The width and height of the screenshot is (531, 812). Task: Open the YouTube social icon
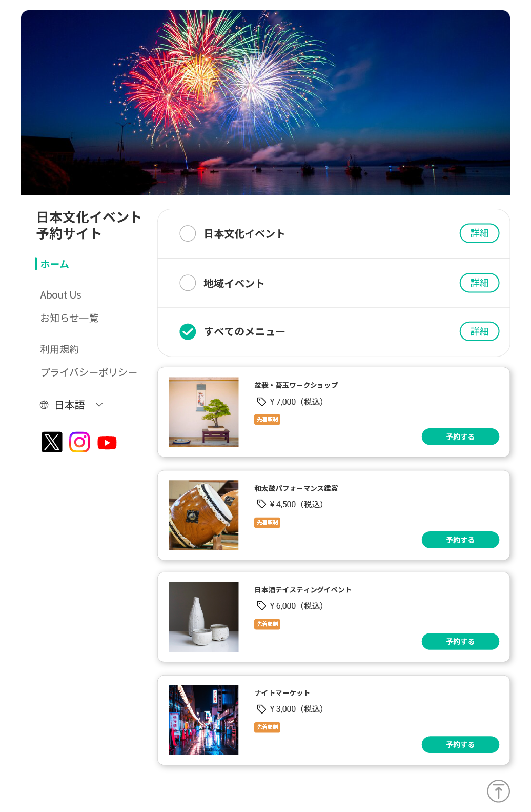(107, 443)
